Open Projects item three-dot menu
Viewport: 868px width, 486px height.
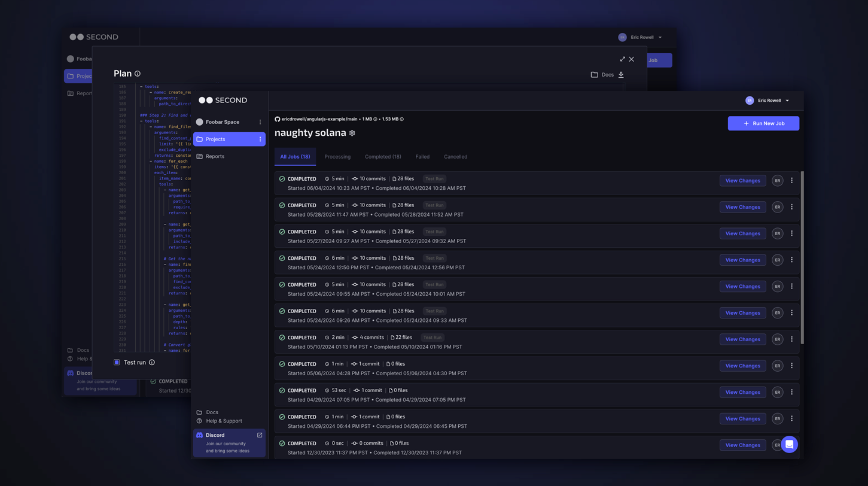(260, 139)
